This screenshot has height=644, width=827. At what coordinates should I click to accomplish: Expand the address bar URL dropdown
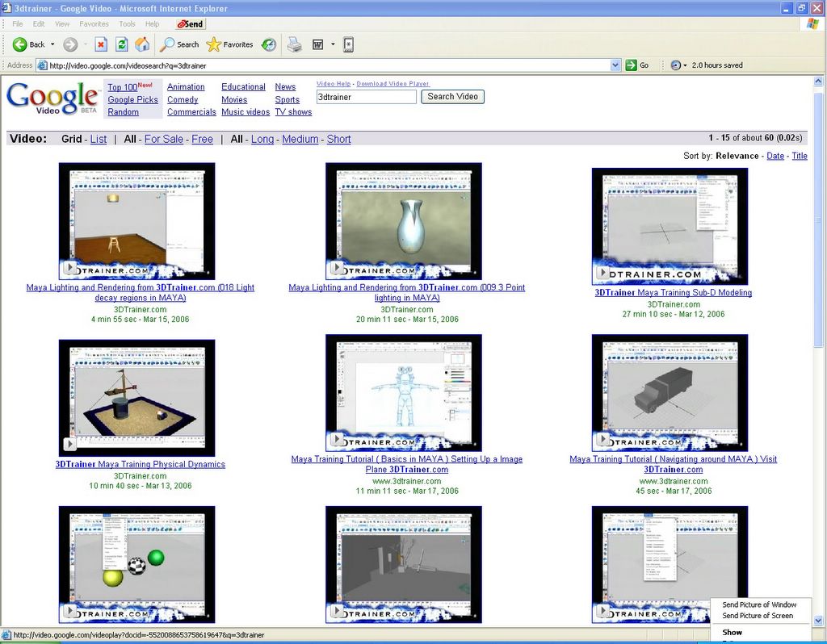point(615,65)
